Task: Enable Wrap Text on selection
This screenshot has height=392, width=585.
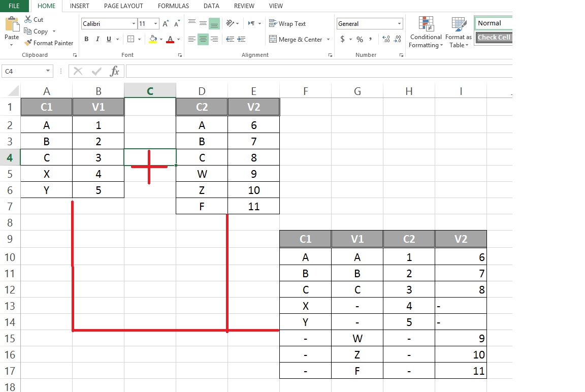Action: pos(288,23)
